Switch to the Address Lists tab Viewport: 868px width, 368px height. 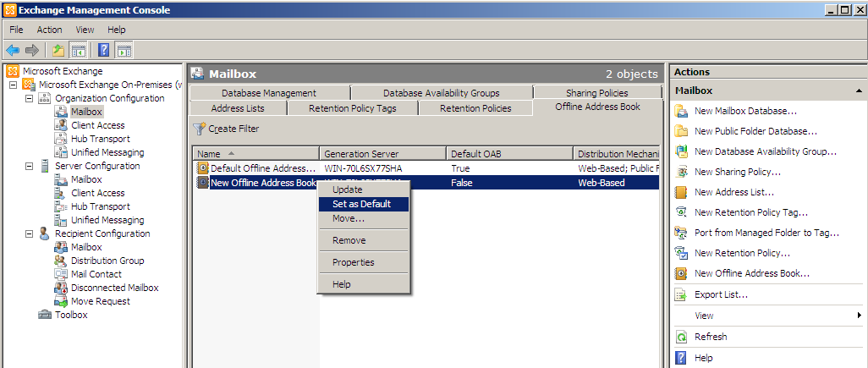tap(238, 108)
